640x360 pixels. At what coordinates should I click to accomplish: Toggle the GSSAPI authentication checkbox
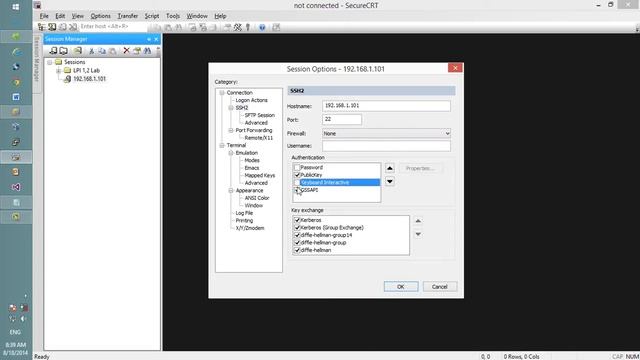[x=297, y=190]
